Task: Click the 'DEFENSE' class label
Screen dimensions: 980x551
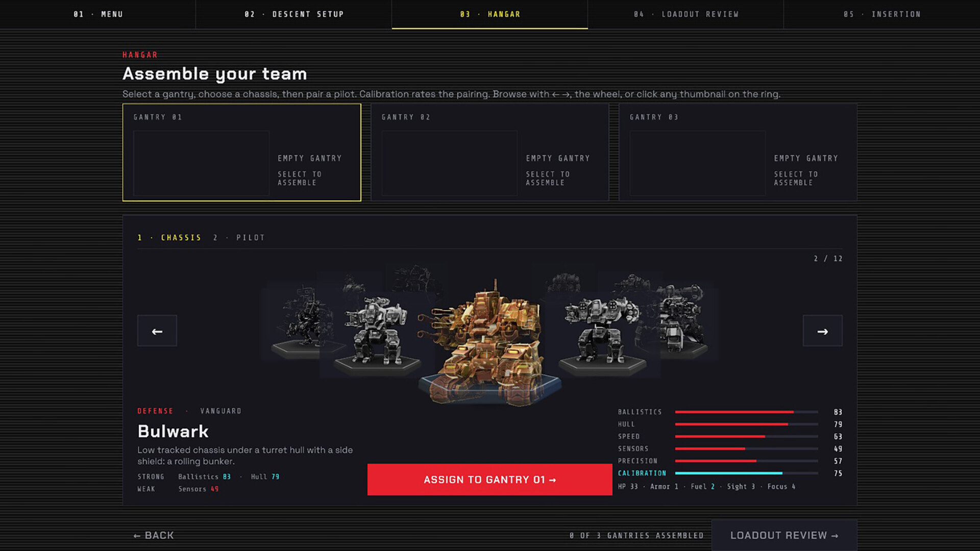Action: (155, 411)
